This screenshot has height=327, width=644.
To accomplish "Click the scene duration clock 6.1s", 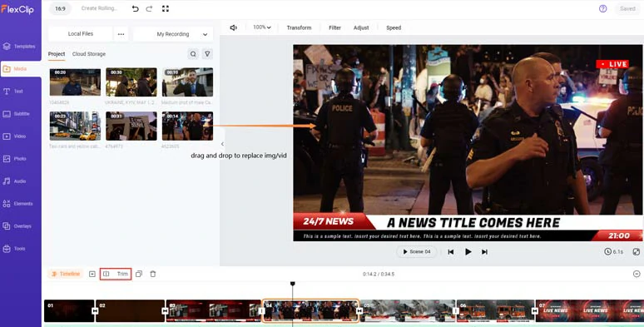I will point(613,252).
